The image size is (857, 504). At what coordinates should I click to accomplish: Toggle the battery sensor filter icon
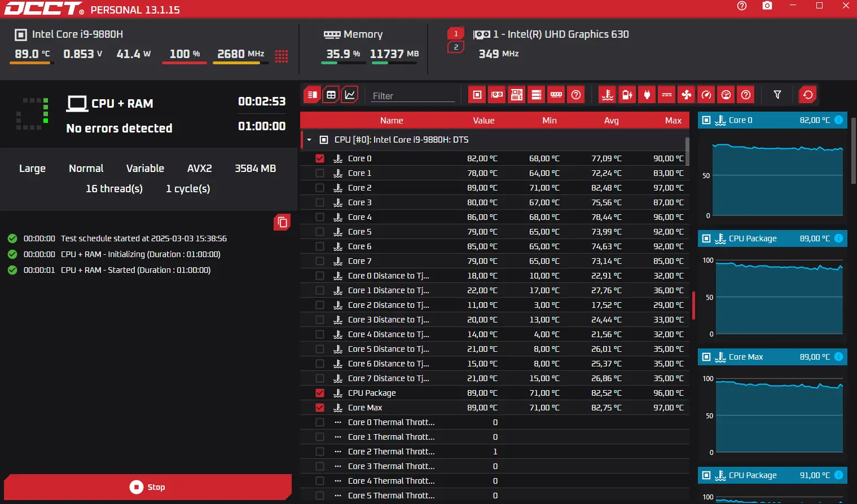pyautogui.click(x=627, y=95)
